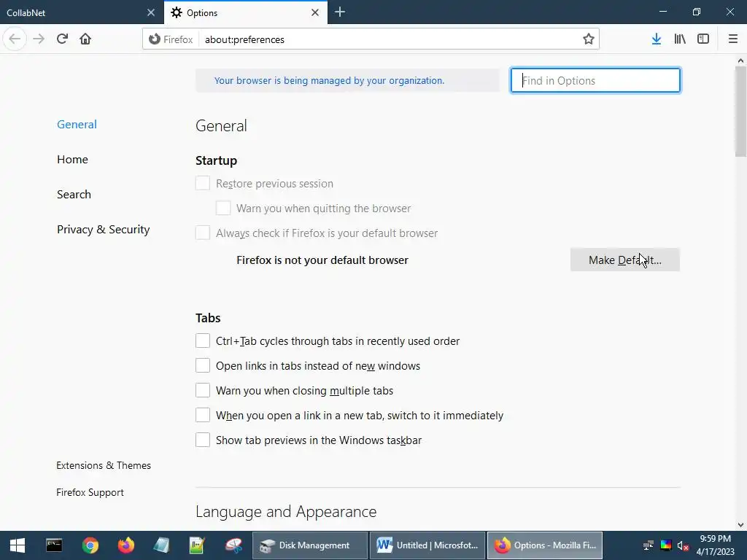Click the scrollbar down arrow
The image size is (747, 560).
click(740, 525)
